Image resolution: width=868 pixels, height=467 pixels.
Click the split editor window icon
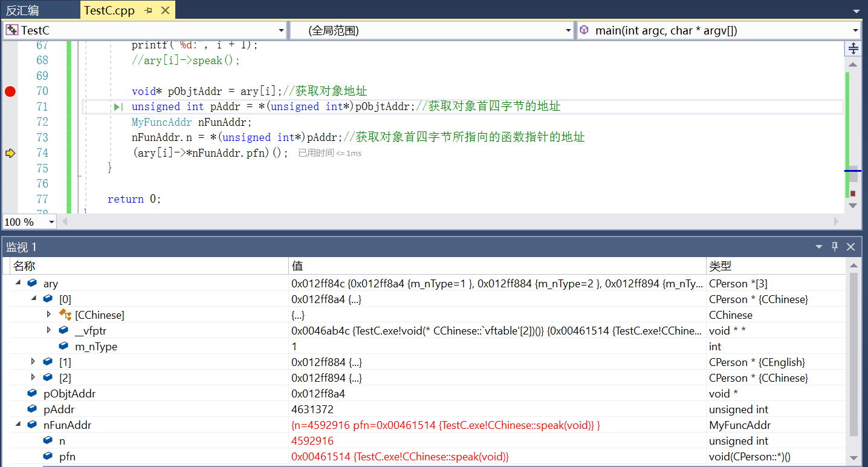[853, 48]
